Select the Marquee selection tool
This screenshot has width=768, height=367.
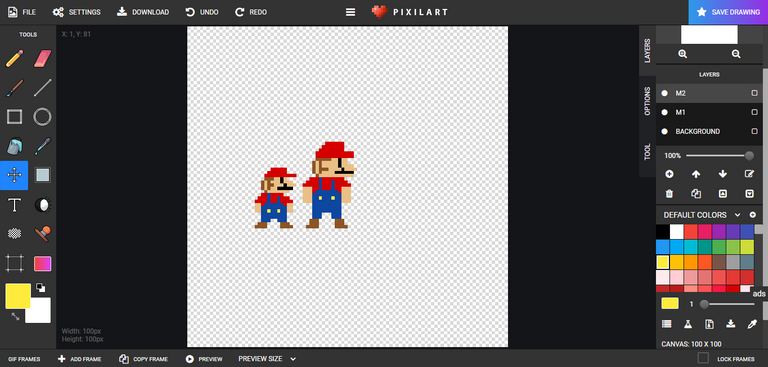[x=14, y=263]
